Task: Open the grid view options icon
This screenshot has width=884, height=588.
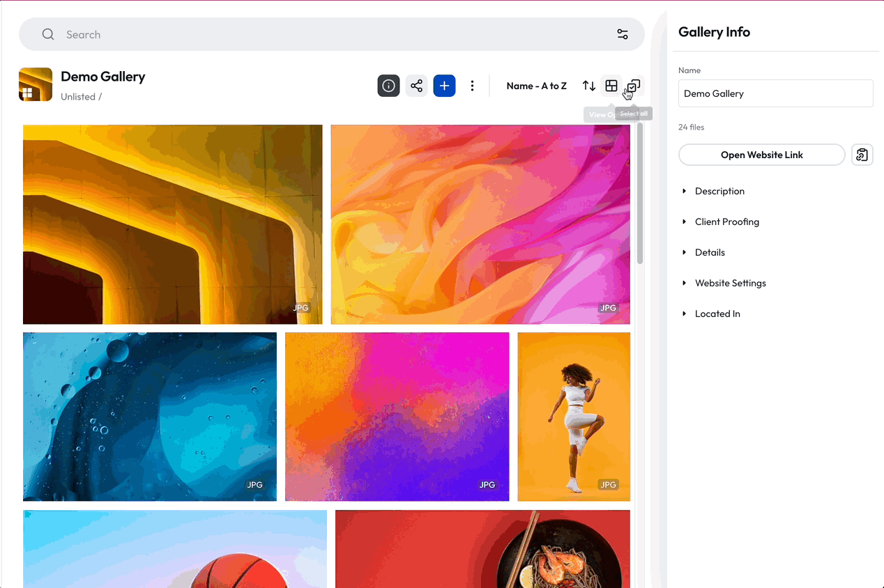Action: click(611, 86)
